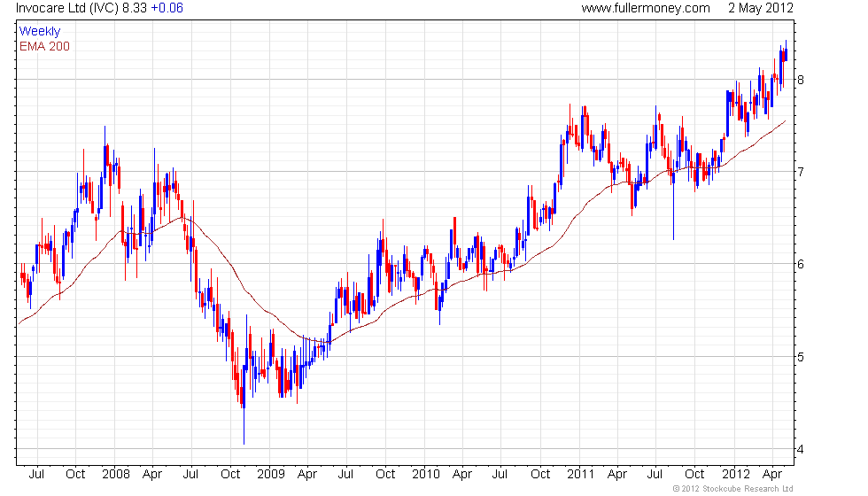The width and height of the screenshot is (868, 496).
Task: Click the 2 May 2012 date
Action: click(761, 8)
